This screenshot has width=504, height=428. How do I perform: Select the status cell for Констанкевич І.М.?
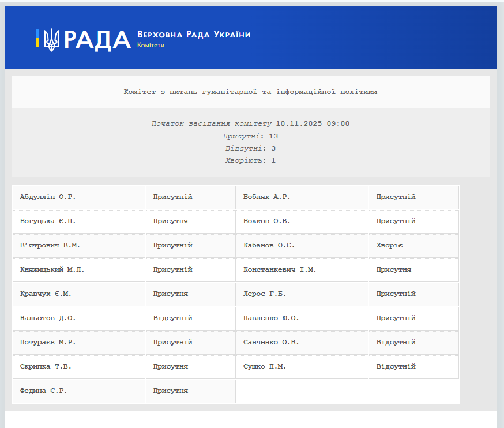pos(413,270)
